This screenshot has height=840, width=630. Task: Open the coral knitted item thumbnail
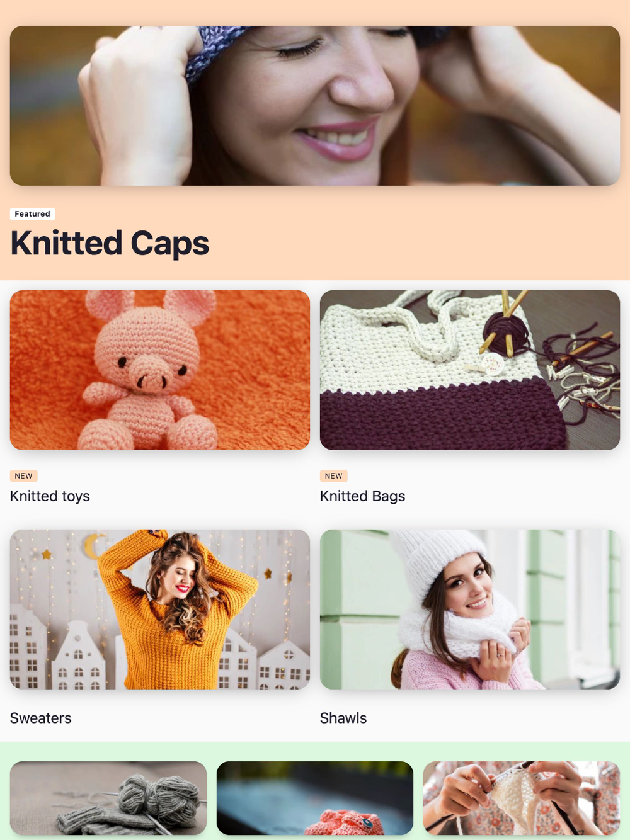pos(315,798)
